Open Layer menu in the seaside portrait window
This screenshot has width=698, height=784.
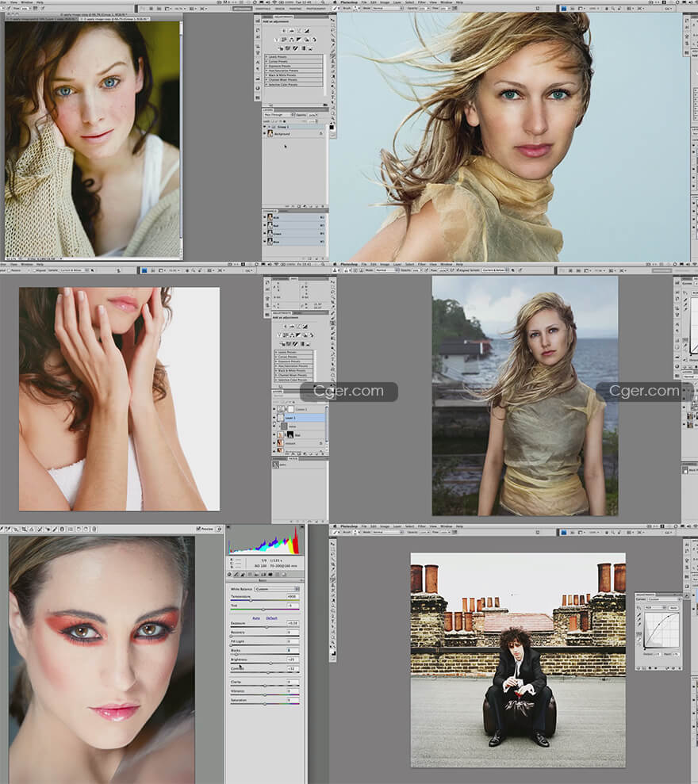click(398, 264)
